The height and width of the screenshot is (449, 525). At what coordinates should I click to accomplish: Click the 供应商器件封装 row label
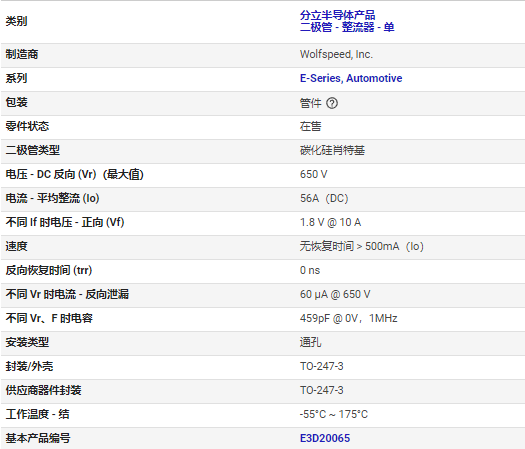point(44,390)
